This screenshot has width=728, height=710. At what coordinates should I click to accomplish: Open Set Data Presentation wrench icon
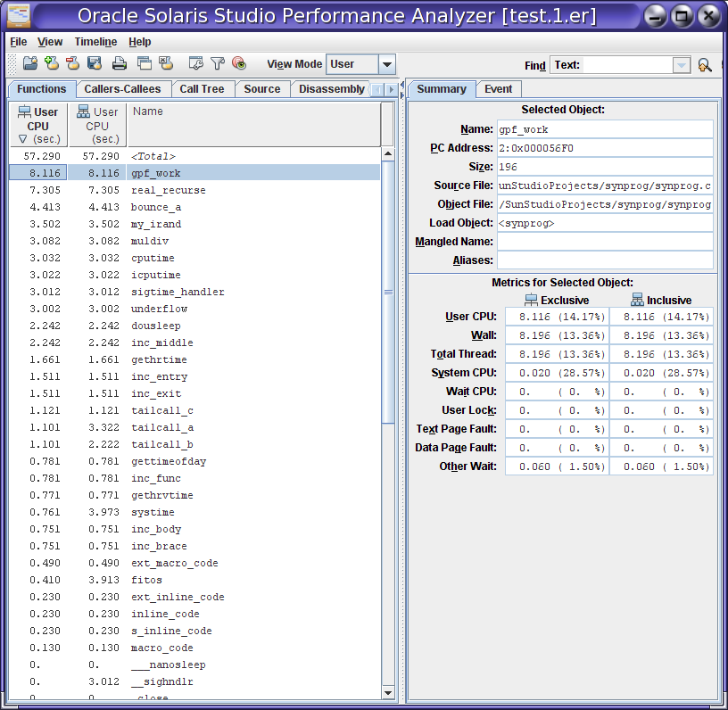tap(196, 63)
